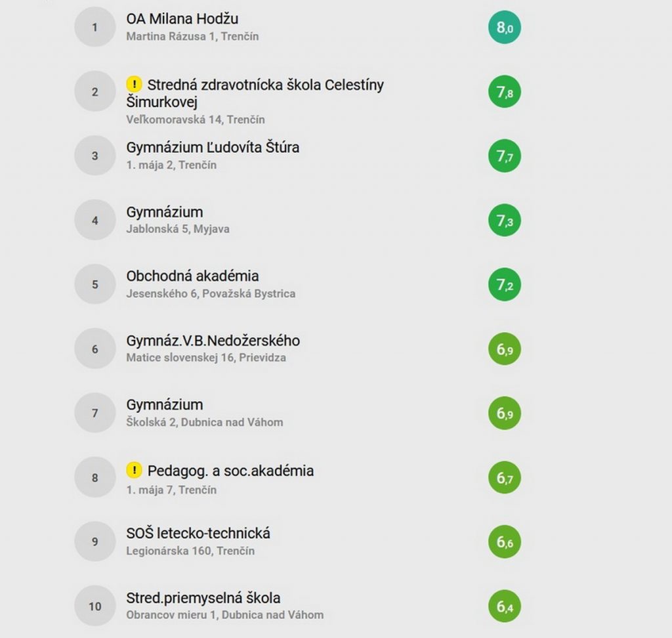Click rank number 10 circle
The height and width of the screenshot is (638, 672).
94,606
